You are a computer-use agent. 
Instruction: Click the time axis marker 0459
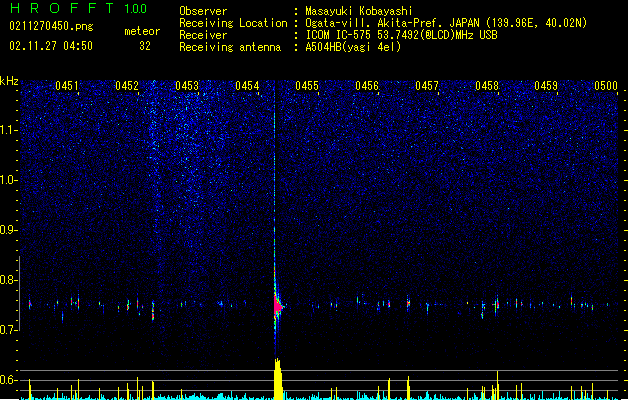(546, 86)
